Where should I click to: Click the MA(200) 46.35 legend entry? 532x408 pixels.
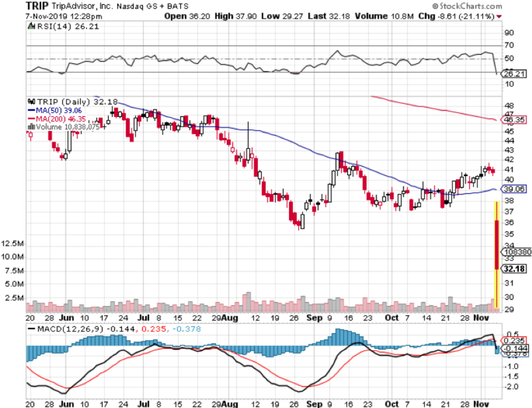tap(61, 119)
